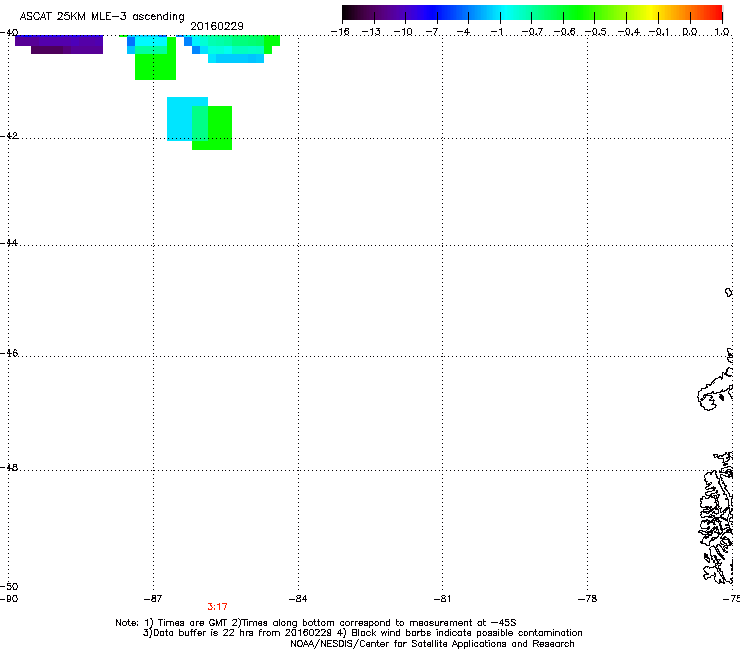Click the purple data patch in the top-left corner
This screenshot has width=740, height=650.
[x=59, y=44]
